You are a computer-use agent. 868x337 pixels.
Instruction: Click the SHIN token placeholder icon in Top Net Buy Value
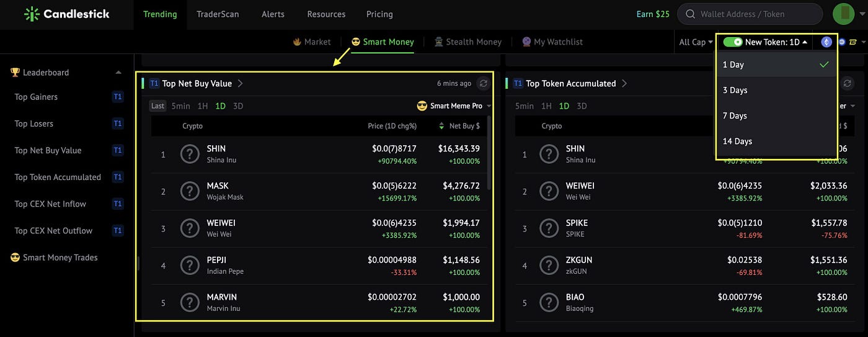point(190,154)
